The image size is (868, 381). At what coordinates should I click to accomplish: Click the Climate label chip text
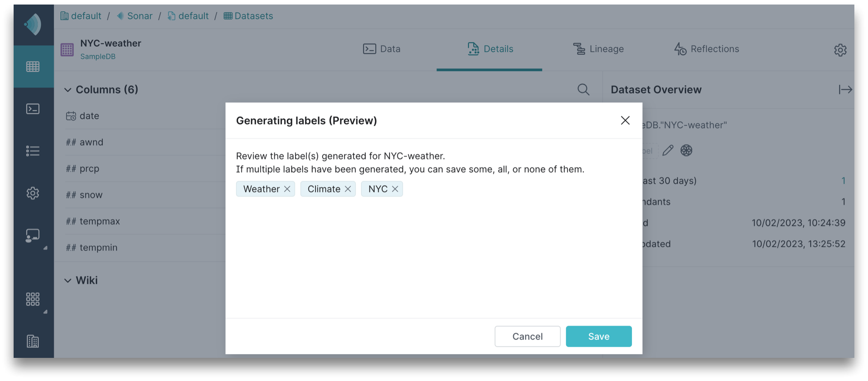[324, 189]
